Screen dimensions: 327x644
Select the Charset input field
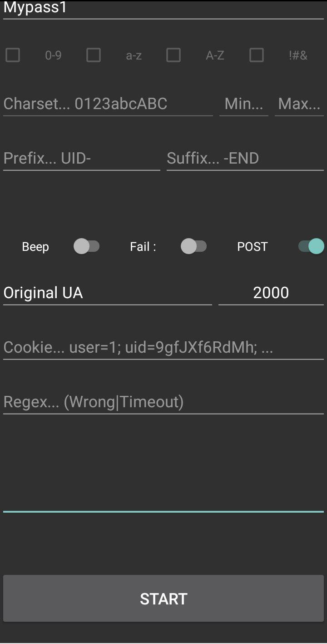[108, 104]
